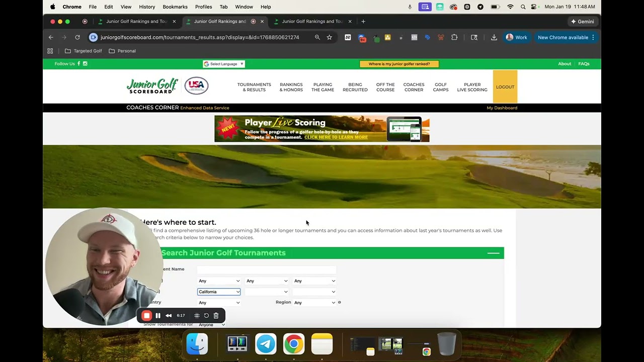The image size is (644, 362).
Task: Open the Instagram follow icon
Action: pyautogui.click(x=85, y=63)
